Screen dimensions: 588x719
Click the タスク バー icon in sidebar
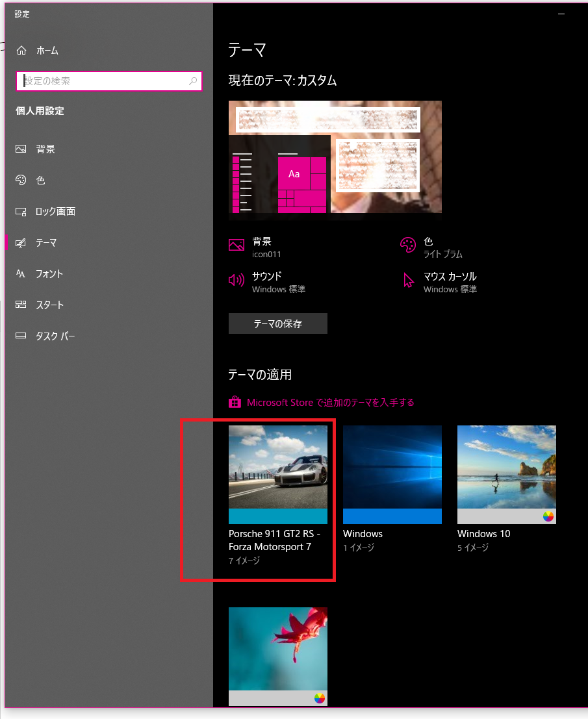pos(21,336)
